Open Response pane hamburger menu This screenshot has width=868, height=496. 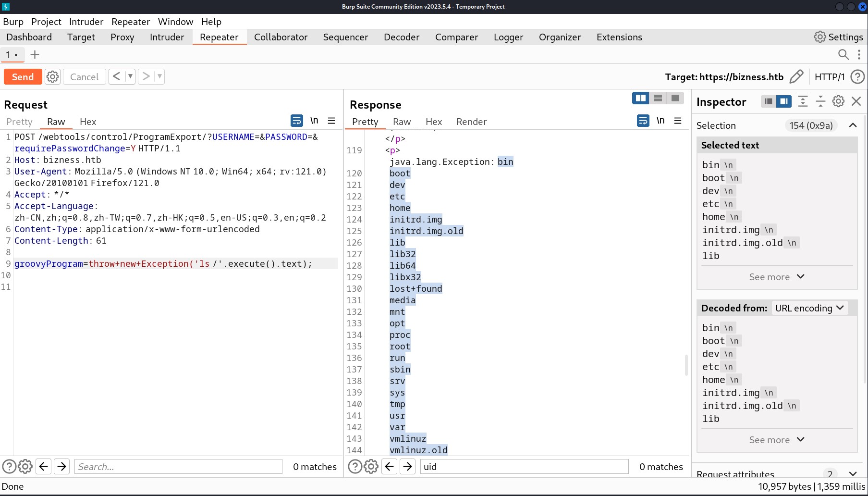tap(678, 121)
